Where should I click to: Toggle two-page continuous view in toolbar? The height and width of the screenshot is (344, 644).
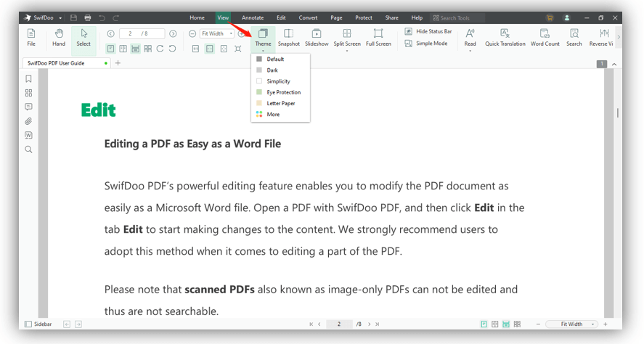click(148, 49)
